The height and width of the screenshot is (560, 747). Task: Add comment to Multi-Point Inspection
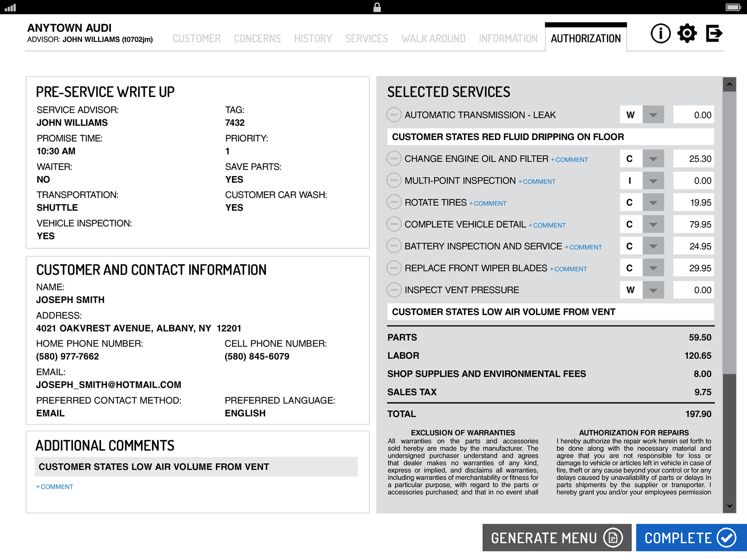click(537, 181)
